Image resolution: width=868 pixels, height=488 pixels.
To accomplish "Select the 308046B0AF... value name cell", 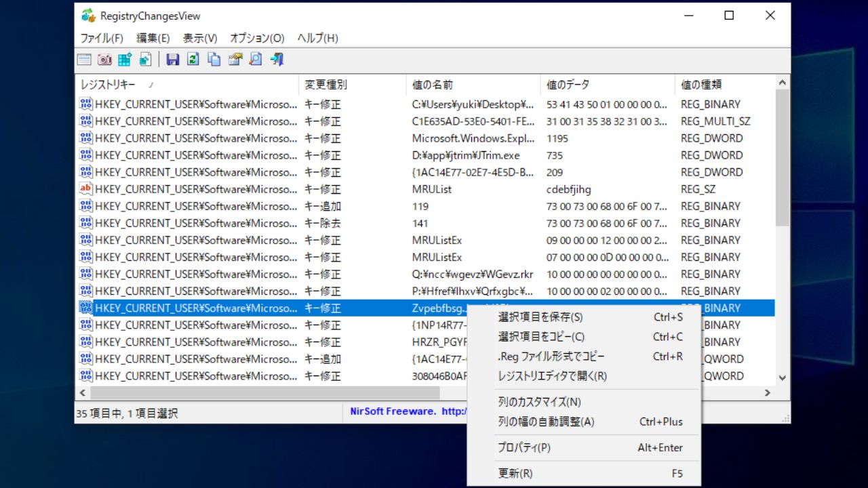I will [440, 375].
